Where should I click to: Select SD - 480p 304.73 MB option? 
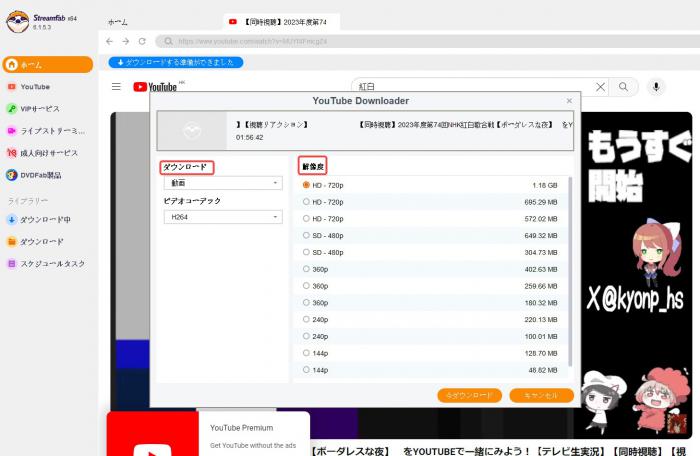click(x=430, y=252)
